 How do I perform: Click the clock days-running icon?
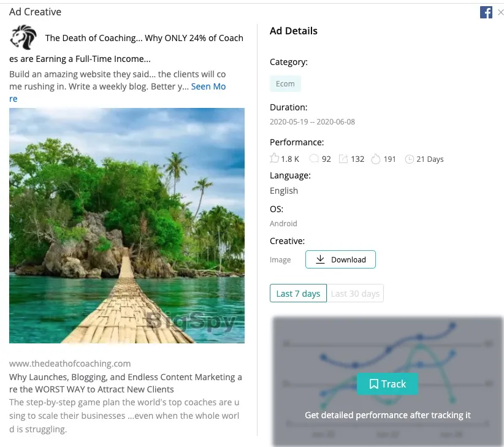[x=410, y=159]
